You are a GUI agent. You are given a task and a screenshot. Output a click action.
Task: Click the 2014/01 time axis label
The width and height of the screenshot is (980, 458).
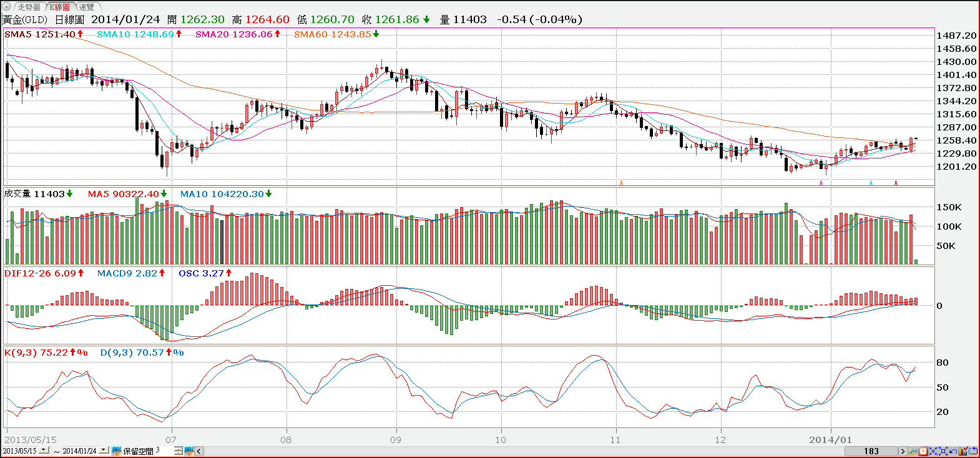coord(830,440)
